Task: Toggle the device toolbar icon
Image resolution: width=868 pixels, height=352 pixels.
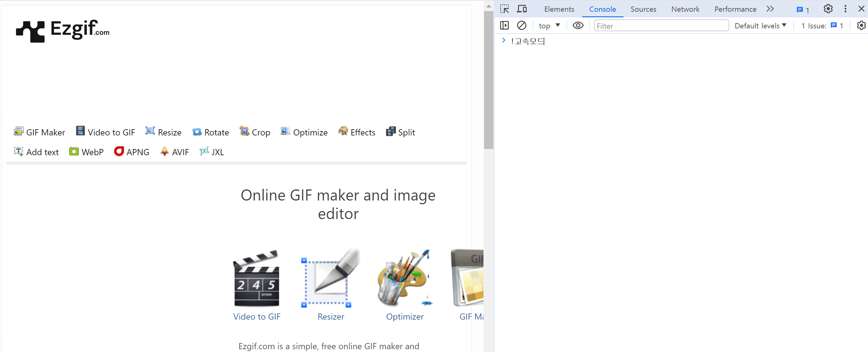Action: (522, 9)
